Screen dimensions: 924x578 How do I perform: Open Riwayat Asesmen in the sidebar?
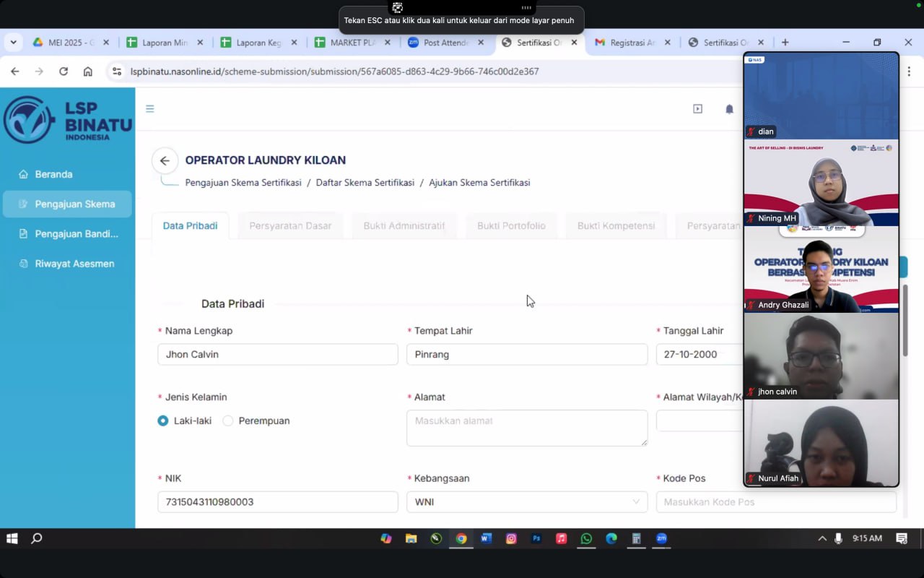(74, 264)
